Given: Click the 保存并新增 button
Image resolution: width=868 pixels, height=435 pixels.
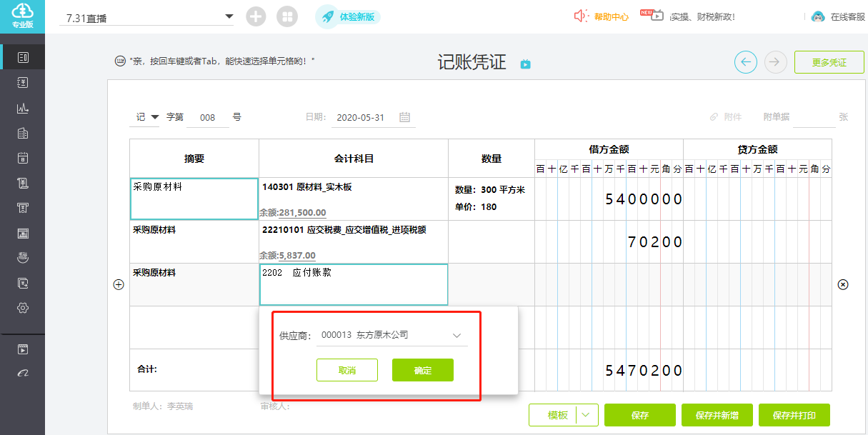Looking at the screenshot, I should click(x=717, y=415).
